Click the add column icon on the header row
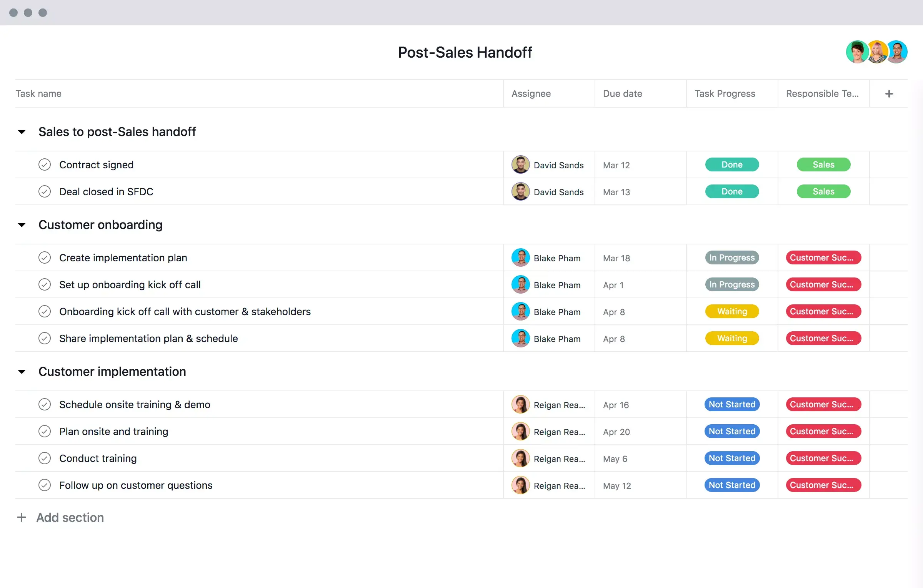Screen dimensions: 923x588 coord(890,93)
